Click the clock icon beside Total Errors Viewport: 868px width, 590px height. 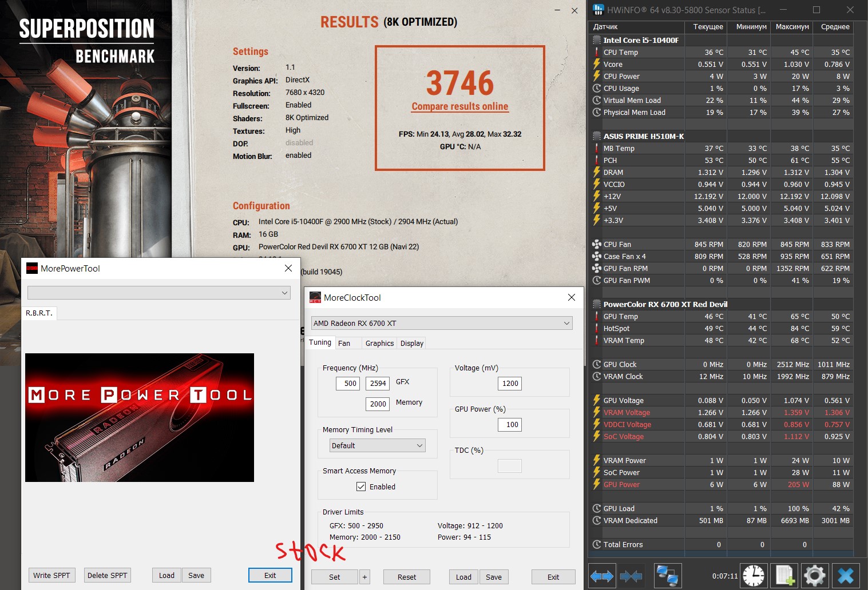coord(596,544)
